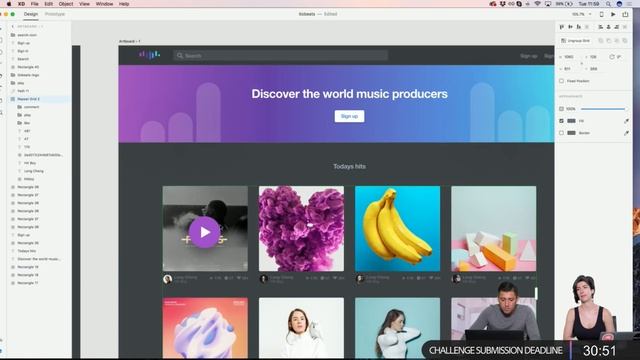The width and height of the screenshot is (640, 360).
Task: Open the Object menu
Action: tap(66, 4)
